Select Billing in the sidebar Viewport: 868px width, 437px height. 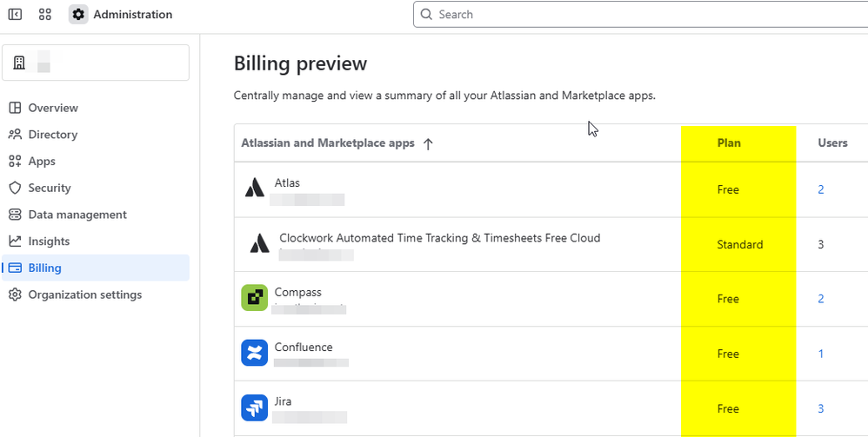(x=95, y=268)
